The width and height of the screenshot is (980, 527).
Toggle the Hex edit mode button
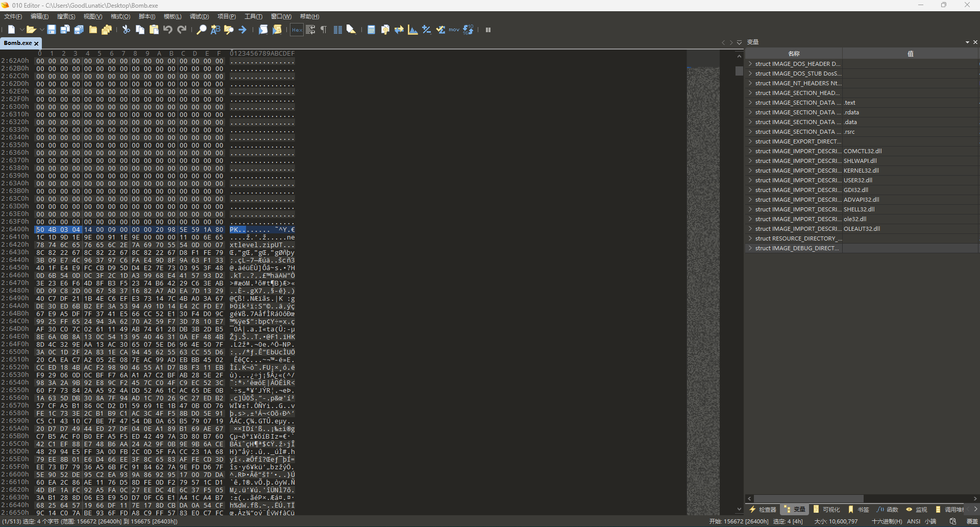tap(297, 30)
